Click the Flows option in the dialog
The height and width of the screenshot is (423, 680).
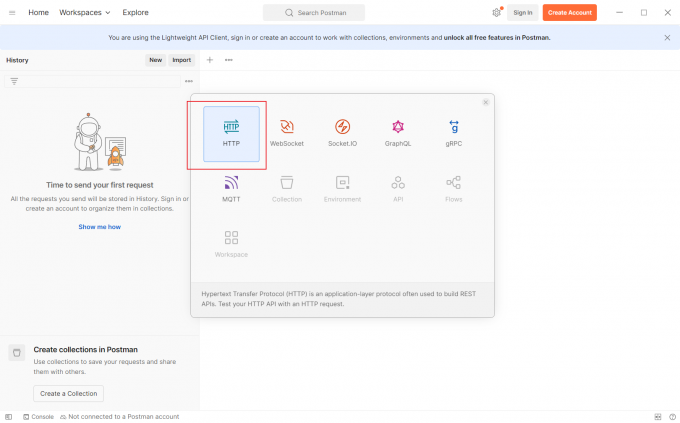pyautogui.click(x=453, y=190)
